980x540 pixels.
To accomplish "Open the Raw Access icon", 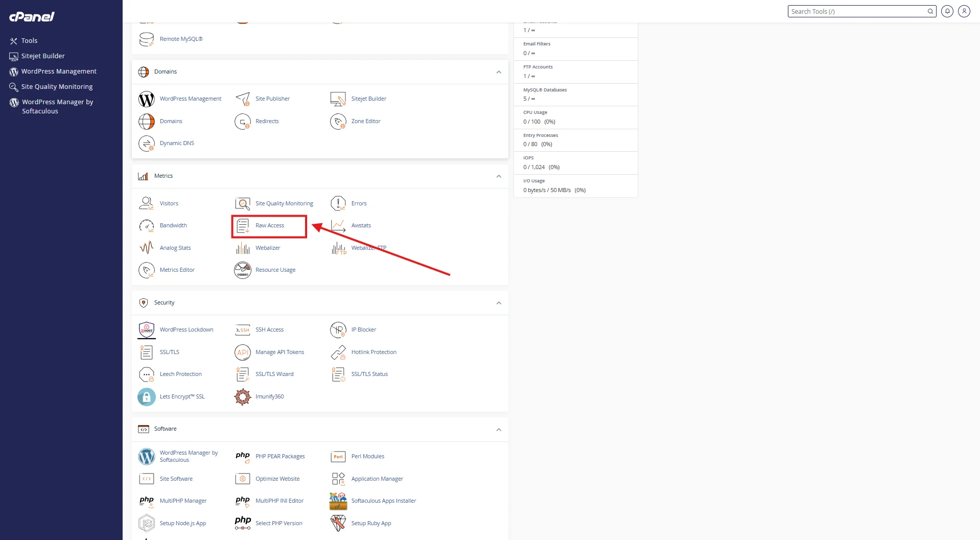I will [x=243, y=225].
